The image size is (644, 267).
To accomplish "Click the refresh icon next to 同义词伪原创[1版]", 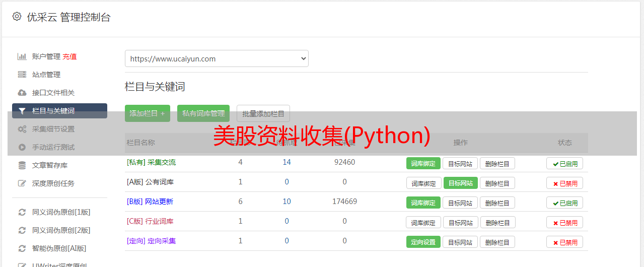I will (x=22, y=212).
